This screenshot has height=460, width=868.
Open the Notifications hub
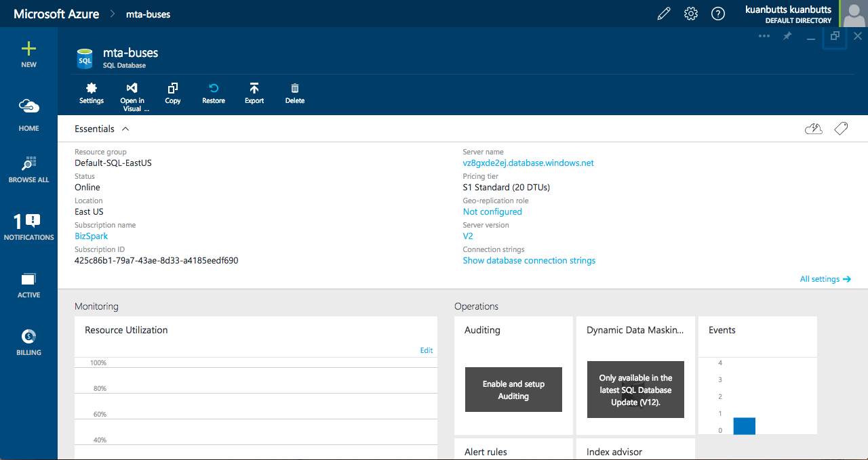(x=28, y=227)
